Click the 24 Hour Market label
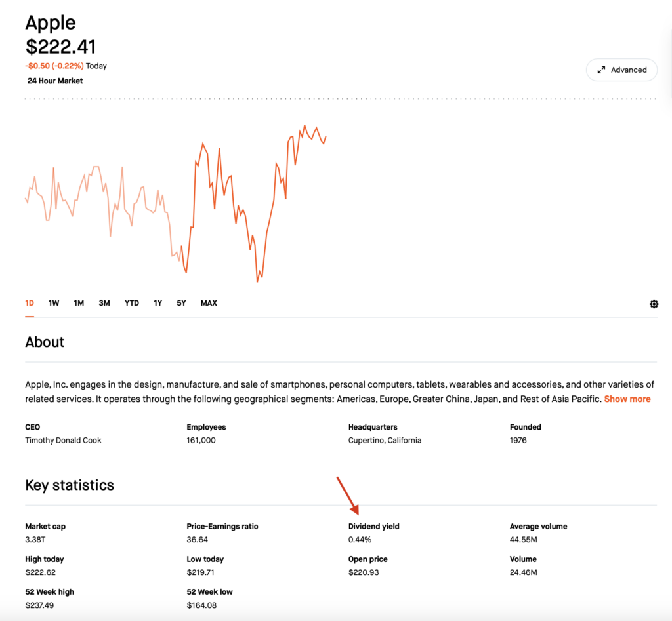 55,81
